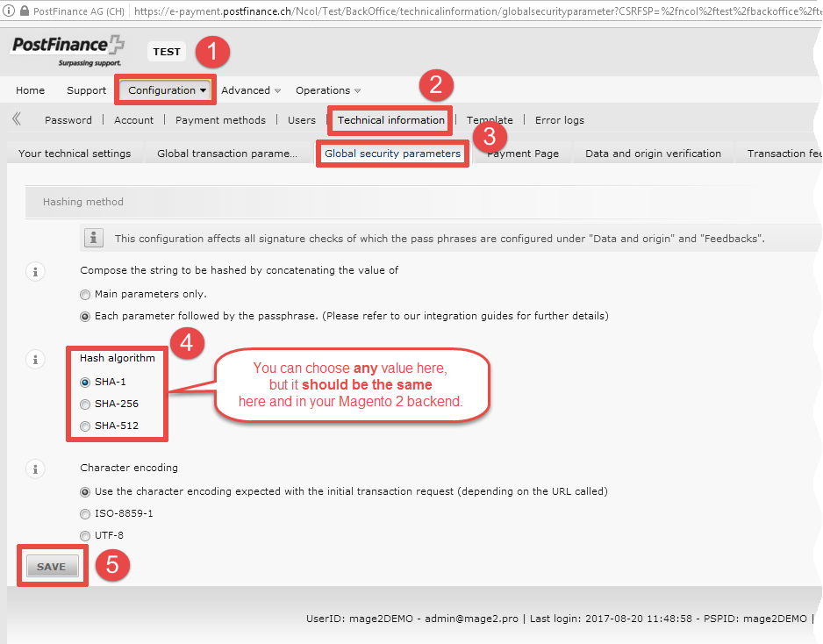Collapse submenu with double-chevron back icon
This screenshot has width=823, height=644.
[x=17, y=119]
